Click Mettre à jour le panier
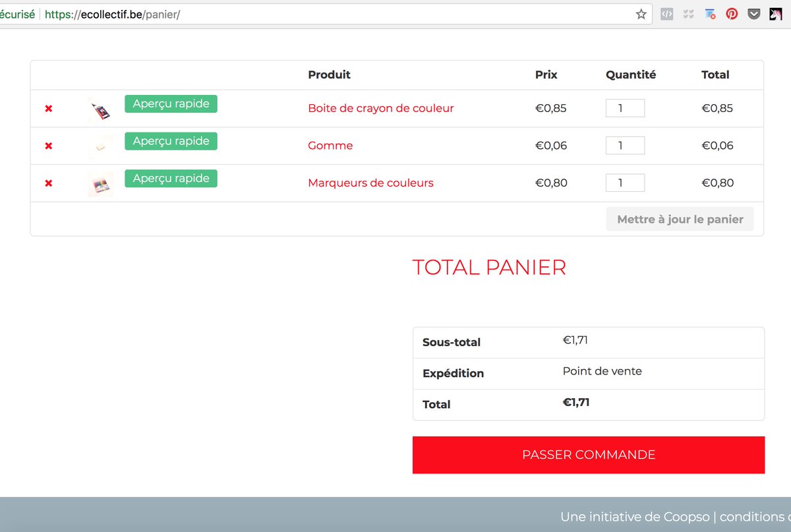Image resolution: width=791 pixels, height=532 pixels. [x=680, y=219]
